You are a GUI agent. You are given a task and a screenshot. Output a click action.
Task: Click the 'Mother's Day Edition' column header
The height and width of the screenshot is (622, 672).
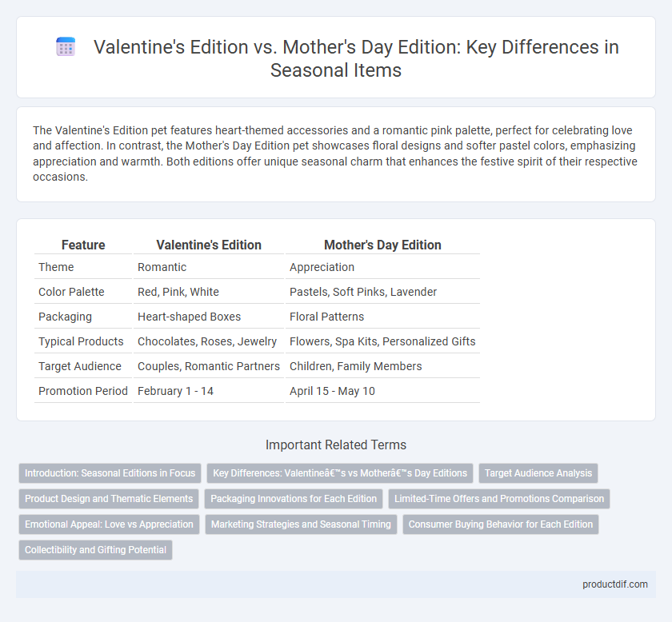coord(382,245)
